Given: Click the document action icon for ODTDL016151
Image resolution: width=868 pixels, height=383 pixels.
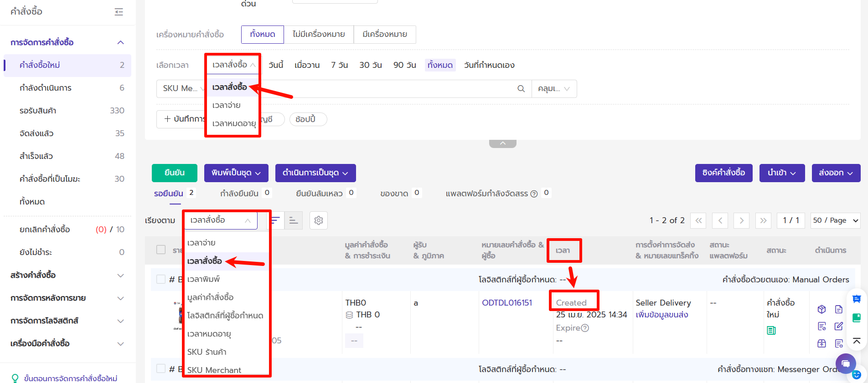Looking at the screenshot, I should click(839, 309).
